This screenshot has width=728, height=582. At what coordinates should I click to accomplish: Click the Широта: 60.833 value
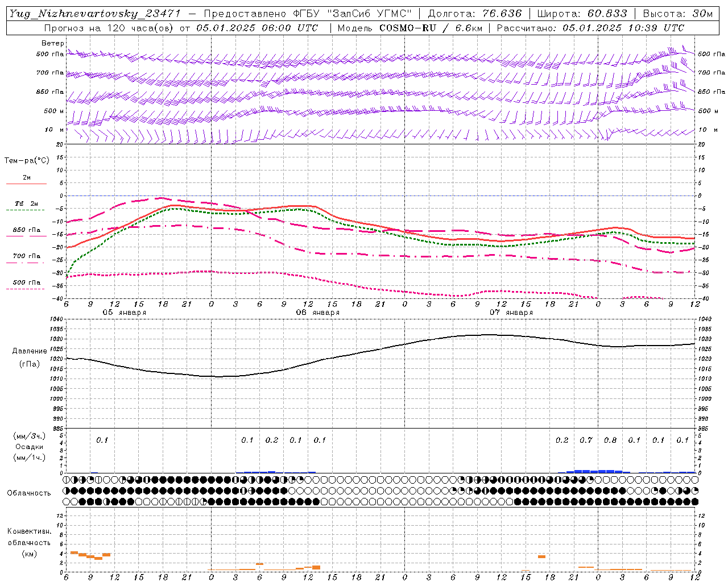pyautogui.click(x=582, y=14)
